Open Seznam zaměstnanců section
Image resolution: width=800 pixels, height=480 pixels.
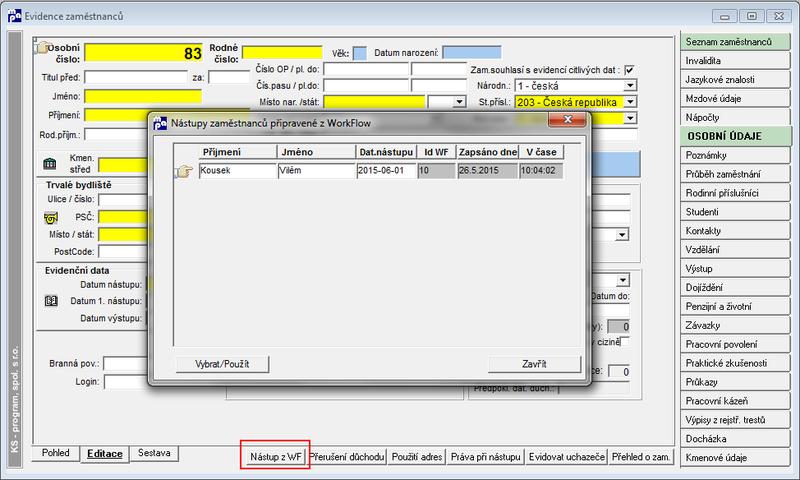pyautogui.click(x=735, y=42)
